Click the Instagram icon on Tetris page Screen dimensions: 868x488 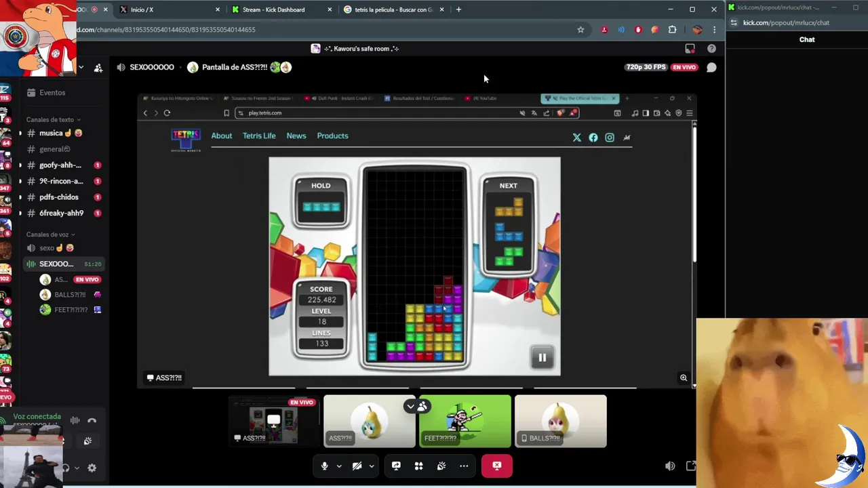[610, 138]
